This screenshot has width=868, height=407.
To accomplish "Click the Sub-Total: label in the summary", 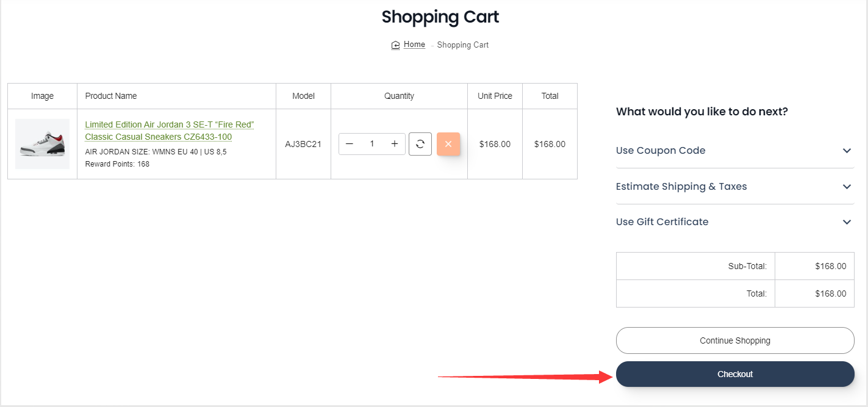I will 747,266.
